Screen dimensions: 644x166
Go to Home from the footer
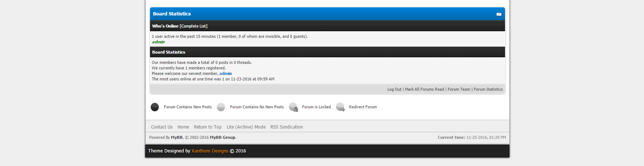pyautogui.click(x=183, y=127)
